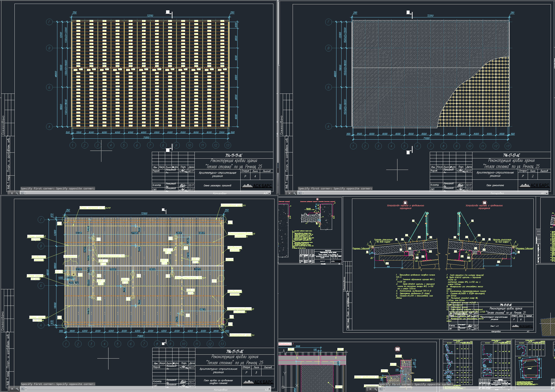
Task: Select 'Фрагмент 1' label in details viewport
Action: click(x=286, y=344)
